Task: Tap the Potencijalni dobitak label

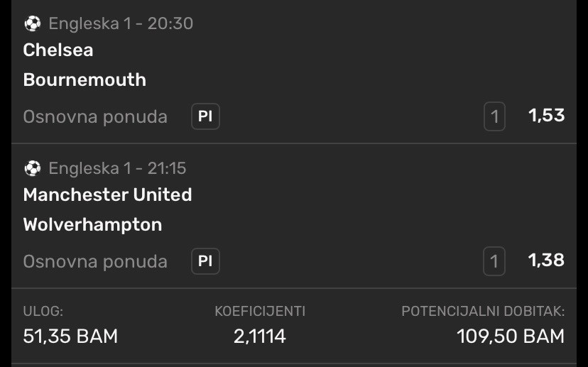Action: (483, 311)
